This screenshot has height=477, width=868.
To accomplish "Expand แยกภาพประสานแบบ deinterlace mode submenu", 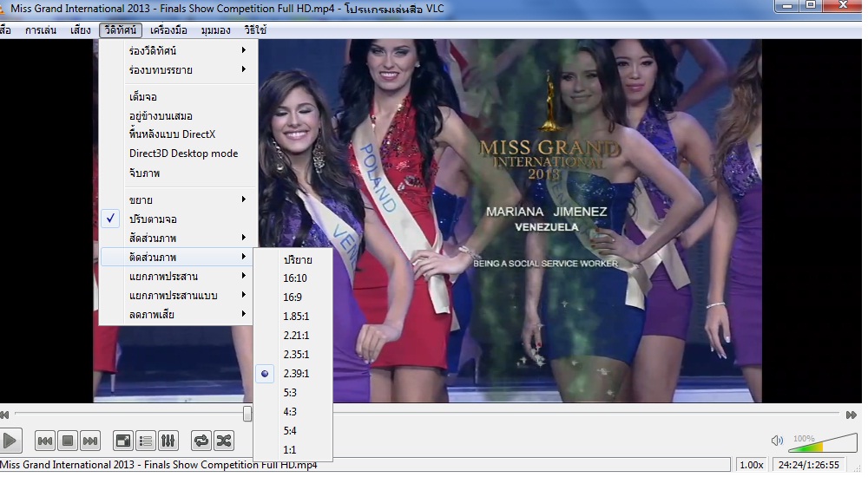I will (x=176, y=295).
